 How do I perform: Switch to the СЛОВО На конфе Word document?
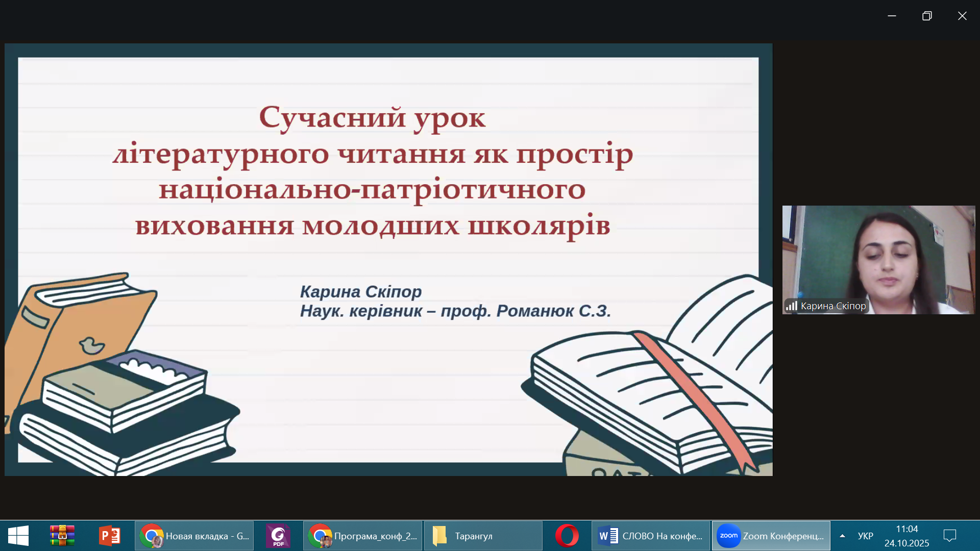coord(651,536)
